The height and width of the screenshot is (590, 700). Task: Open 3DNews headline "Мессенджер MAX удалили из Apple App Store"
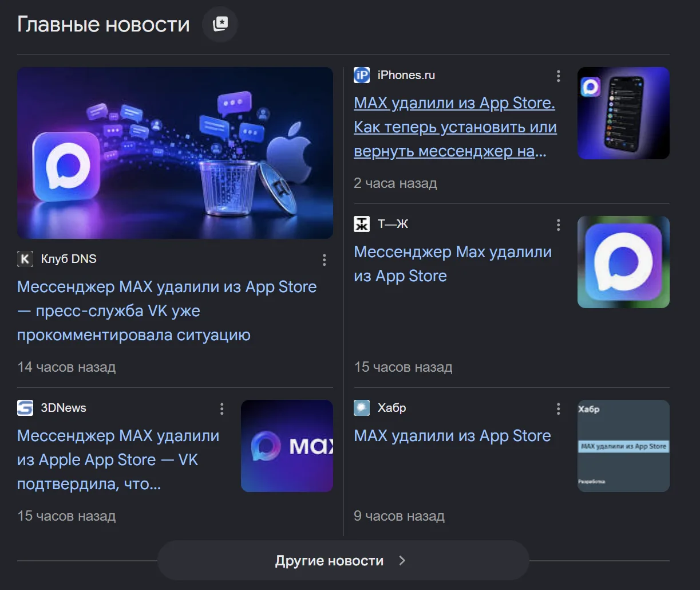(x=118, y=460)
